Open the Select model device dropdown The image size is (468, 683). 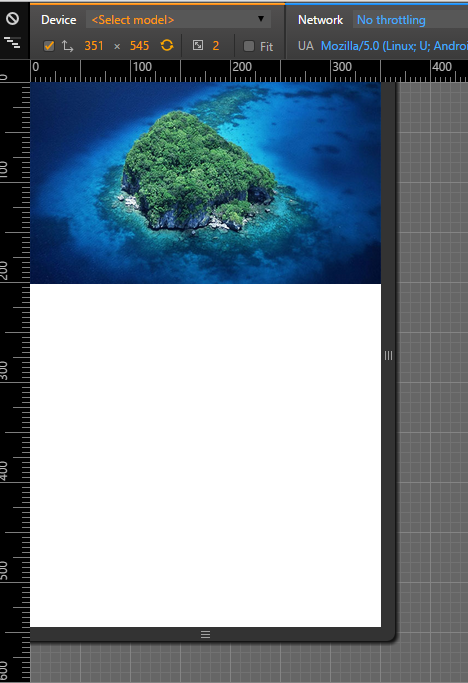(178, 20)
